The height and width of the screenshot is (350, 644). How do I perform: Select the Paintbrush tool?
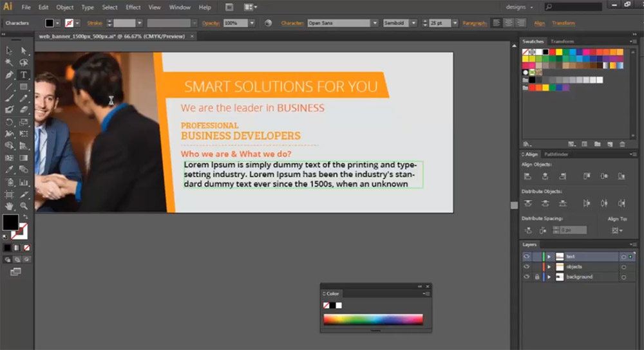coord(9,98)
